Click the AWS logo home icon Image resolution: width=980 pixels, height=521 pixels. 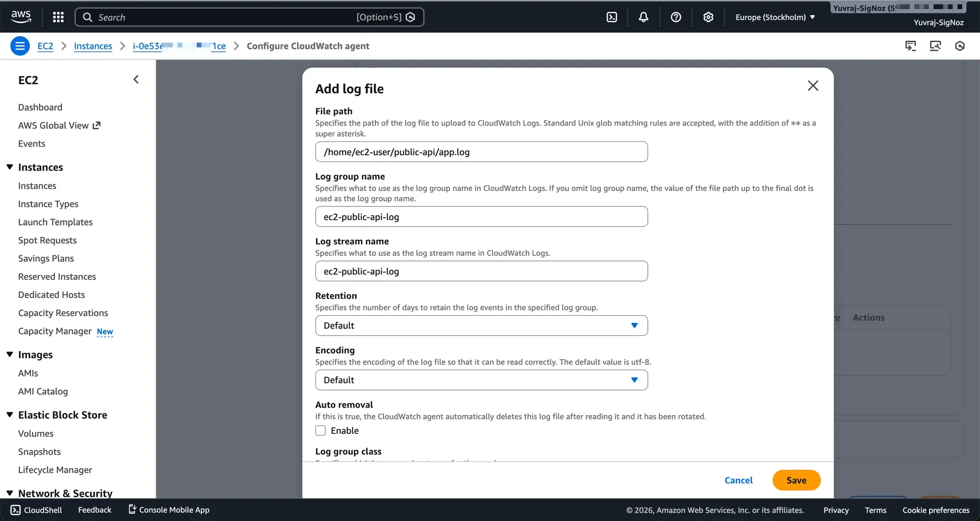click(x=21, y=17)
